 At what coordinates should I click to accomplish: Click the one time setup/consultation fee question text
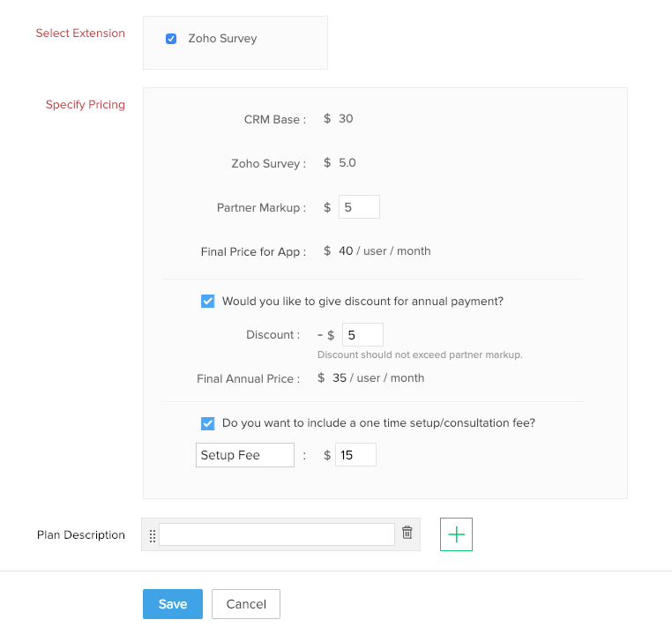point(378,423)
